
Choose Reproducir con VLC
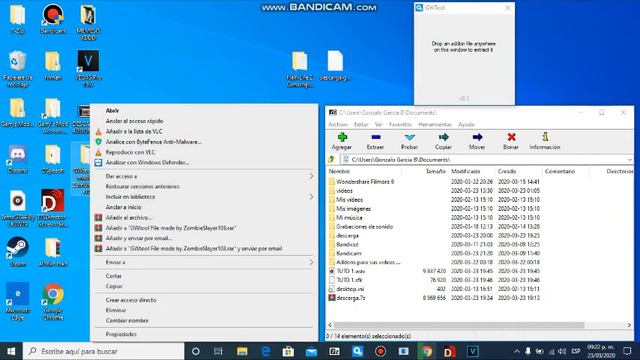point(204,152)
